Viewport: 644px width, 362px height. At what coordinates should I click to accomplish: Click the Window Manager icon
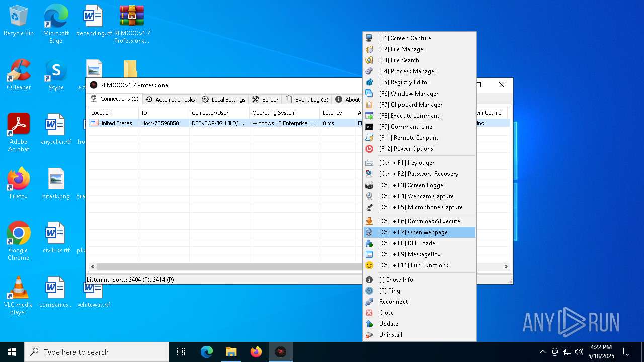pyautogui.click(x=369, y=94)
